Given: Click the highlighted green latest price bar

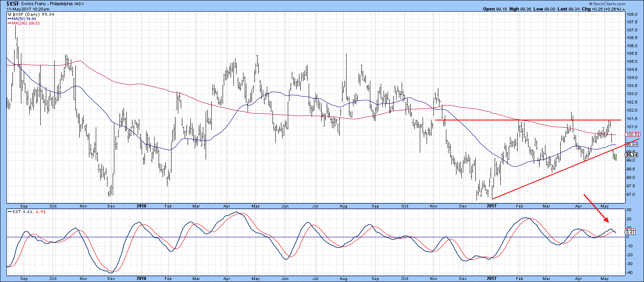Looking at the screenshot, I should coord(616,157).
